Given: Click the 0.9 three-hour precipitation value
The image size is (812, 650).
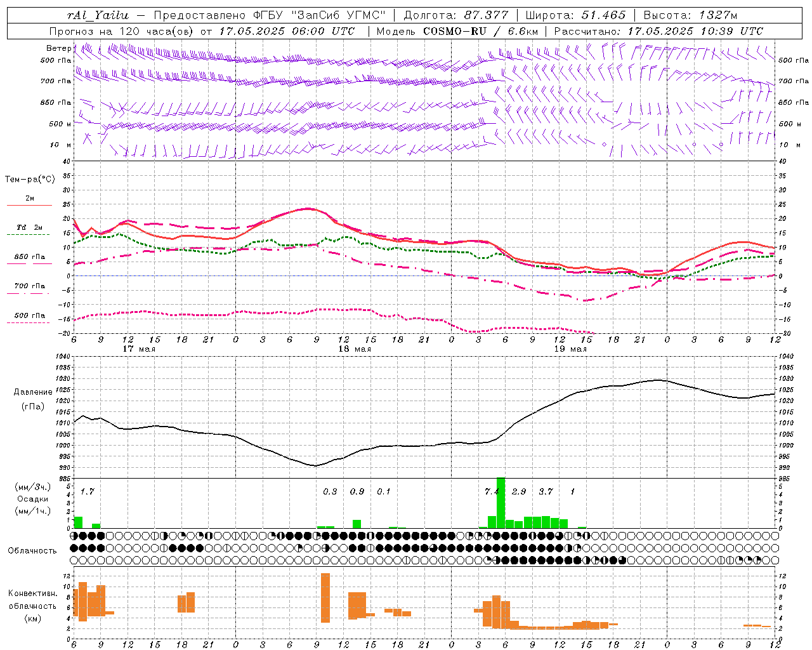Looking at the screenshot, I should click(357, 491).
